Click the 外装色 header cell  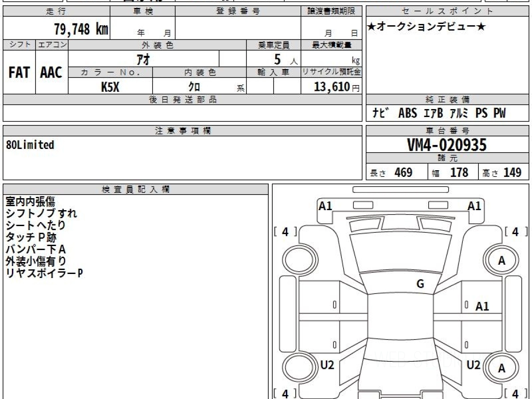coord(157,45)
